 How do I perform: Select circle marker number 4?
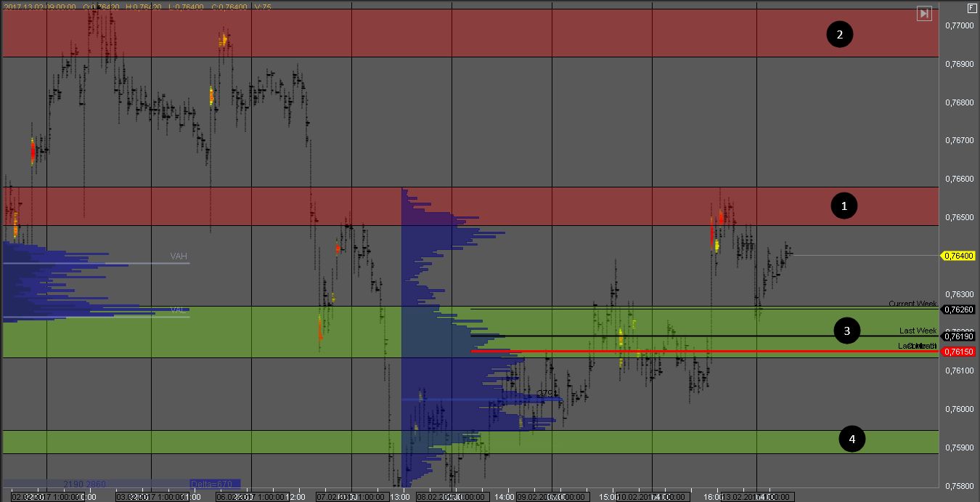(852, 439)
